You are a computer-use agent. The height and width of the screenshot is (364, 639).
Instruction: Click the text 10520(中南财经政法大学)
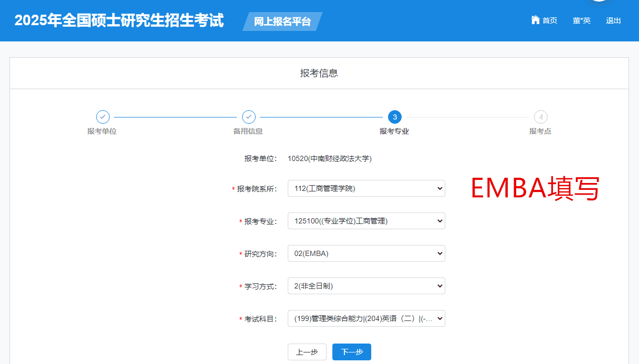point(330,158)
